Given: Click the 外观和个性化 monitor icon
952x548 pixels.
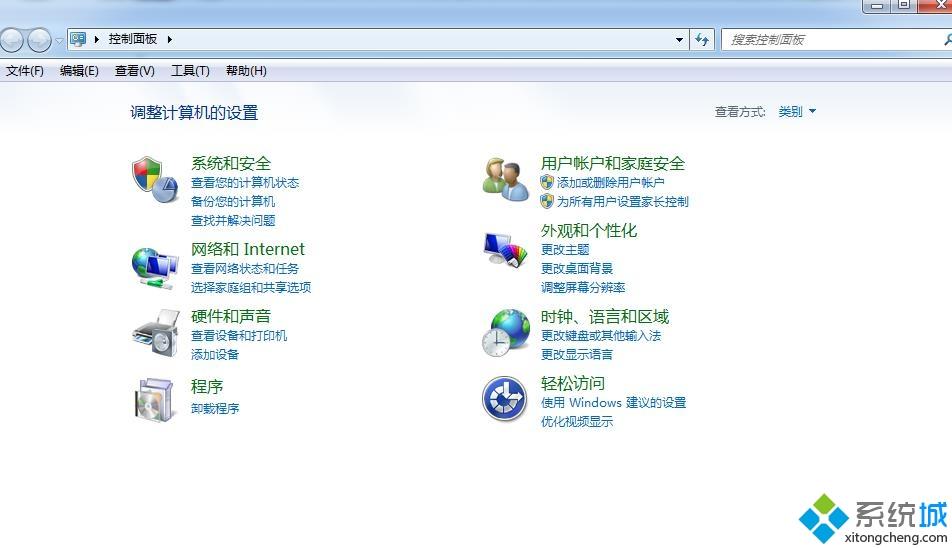Looking at the screenshot, I should 506,249.
